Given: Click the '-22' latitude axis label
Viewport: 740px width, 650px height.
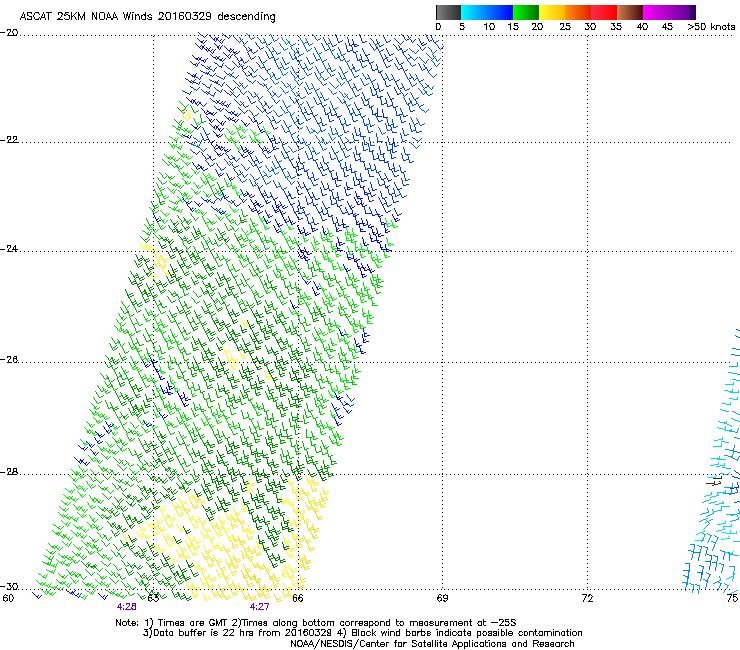Looking at the screenshot, I should pyautogui.click(x=9, y=140).
